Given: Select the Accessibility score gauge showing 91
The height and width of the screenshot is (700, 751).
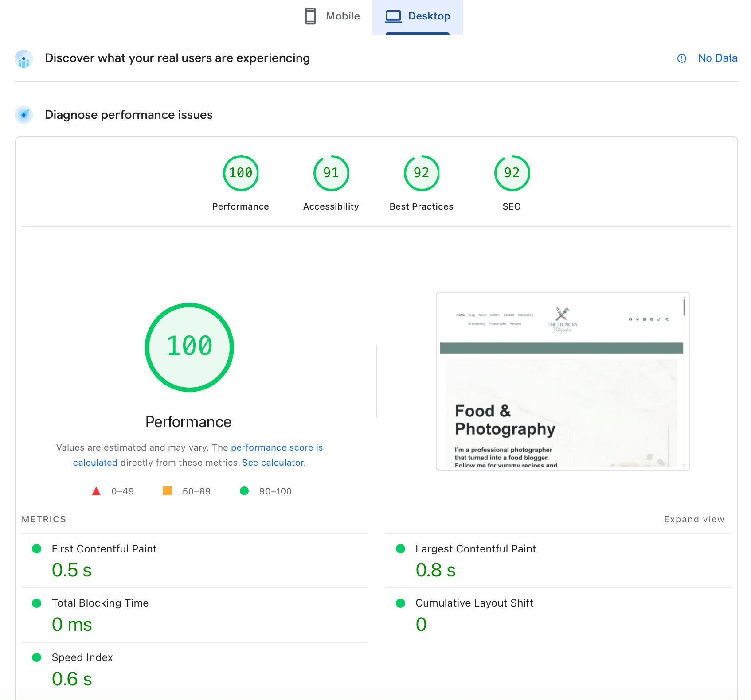Looking at the screenshot, I should coord(331,173).
